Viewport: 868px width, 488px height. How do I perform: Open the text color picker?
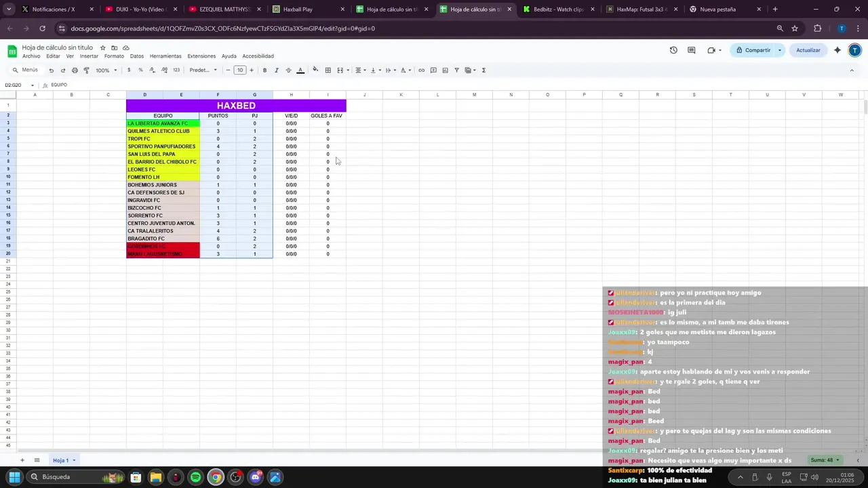point(300,70)
